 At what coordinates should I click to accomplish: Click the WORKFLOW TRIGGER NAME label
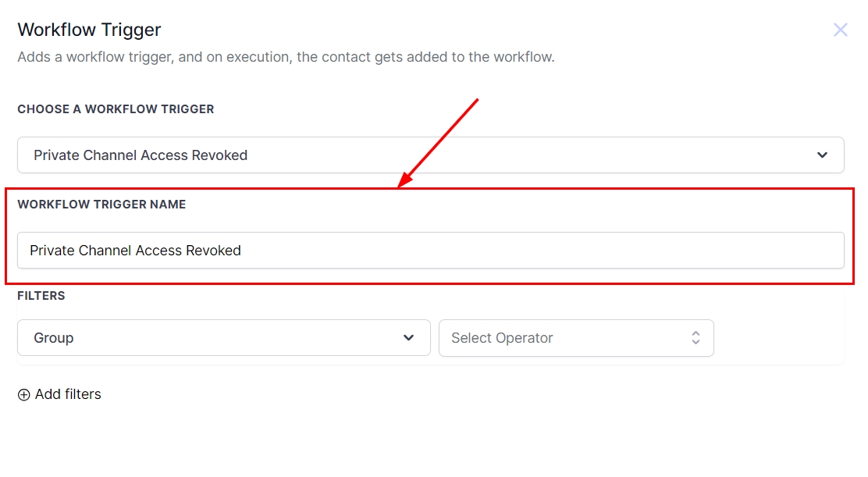101,205
